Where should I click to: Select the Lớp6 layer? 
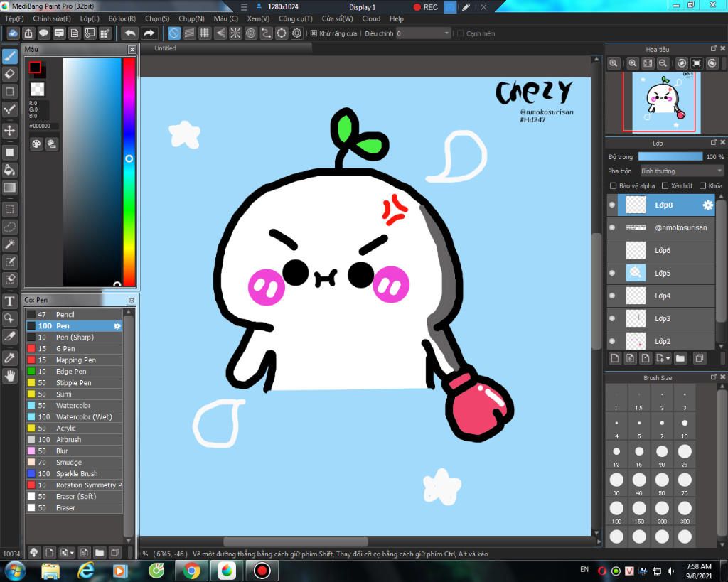661,250
